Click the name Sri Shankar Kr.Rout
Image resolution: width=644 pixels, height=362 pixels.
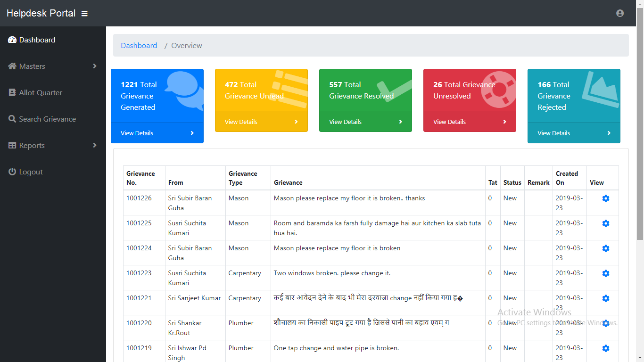pyautogui.click(x=185, y=328)
